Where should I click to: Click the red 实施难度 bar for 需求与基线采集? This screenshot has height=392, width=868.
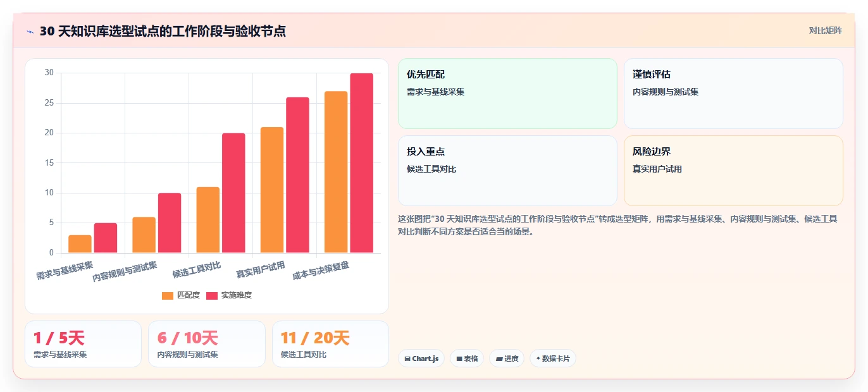click(x=106, y=238)
